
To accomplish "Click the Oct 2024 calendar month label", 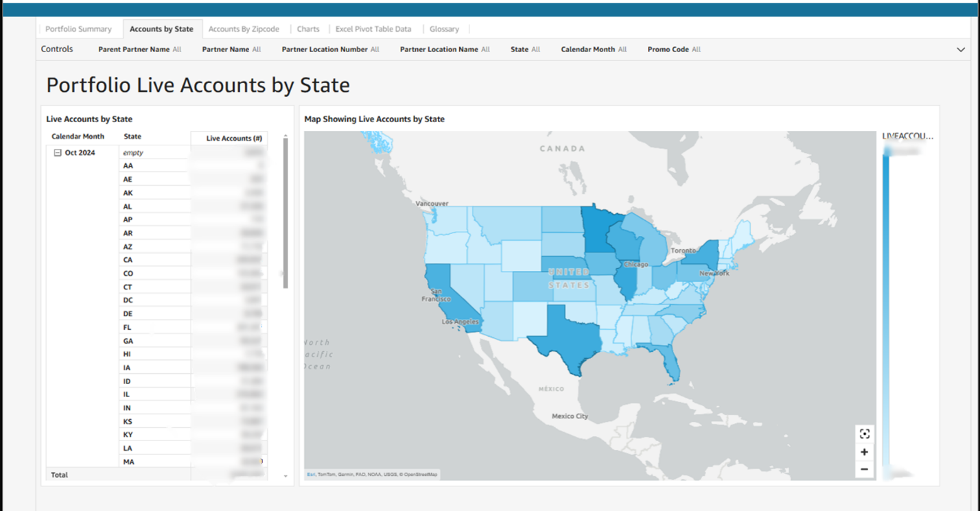I will pos(80,153).
